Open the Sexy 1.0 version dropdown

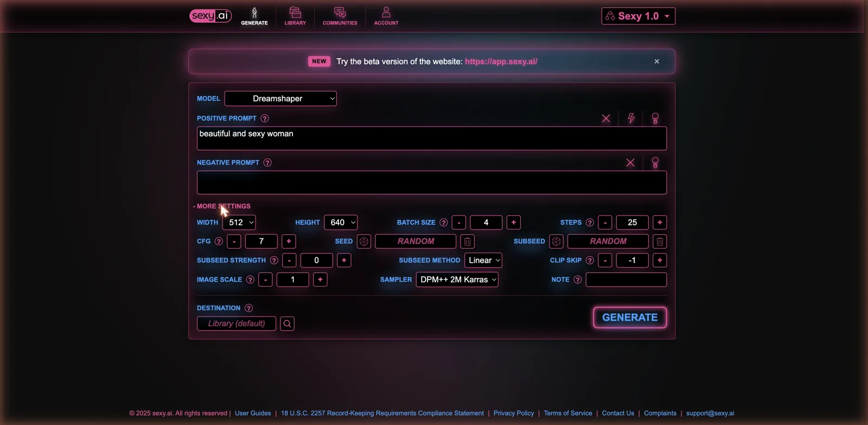[639, 16]
